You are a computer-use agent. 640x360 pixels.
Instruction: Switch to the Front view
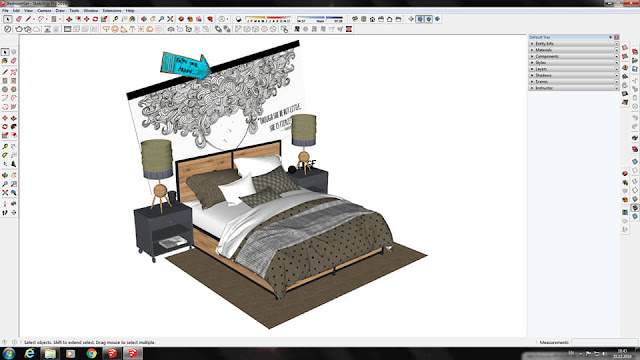[372, 19]
